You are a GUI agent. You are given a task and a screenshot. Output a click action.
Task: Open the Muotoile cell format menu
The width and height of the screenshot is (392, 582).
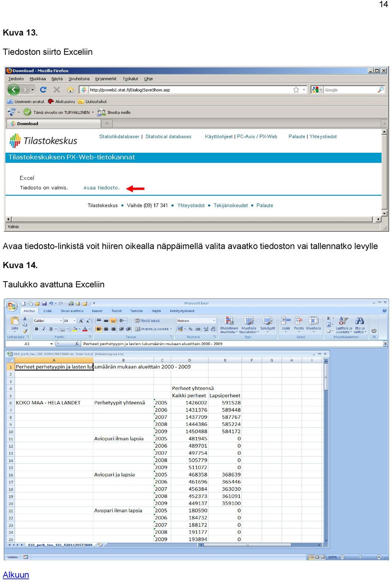[314, 324]
